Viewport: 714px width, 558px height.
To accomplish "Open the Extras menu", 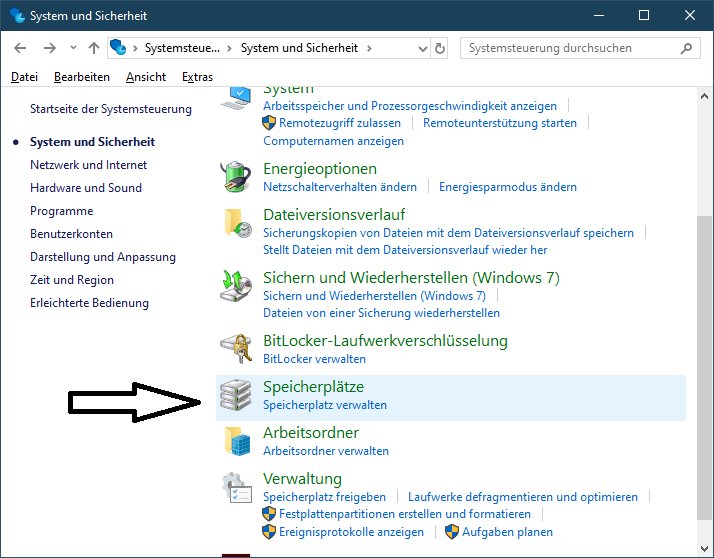I will (197, 77).
